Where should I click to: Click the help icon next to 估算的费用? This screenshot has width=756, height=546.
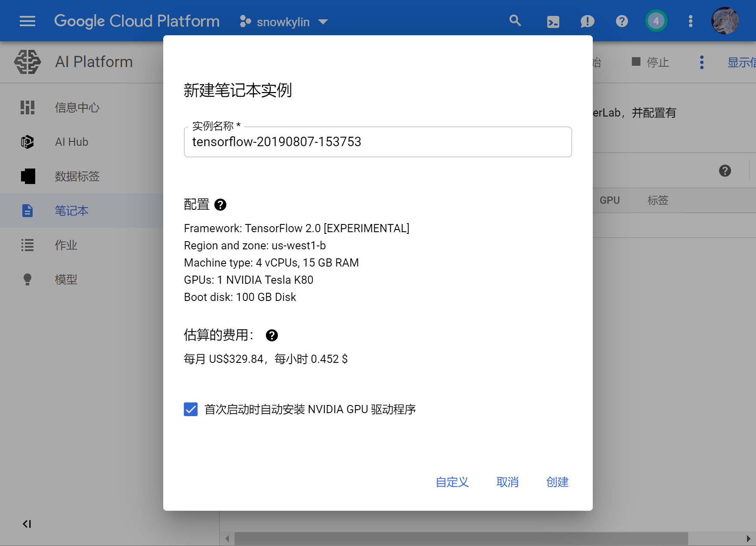tap(272, 335)
